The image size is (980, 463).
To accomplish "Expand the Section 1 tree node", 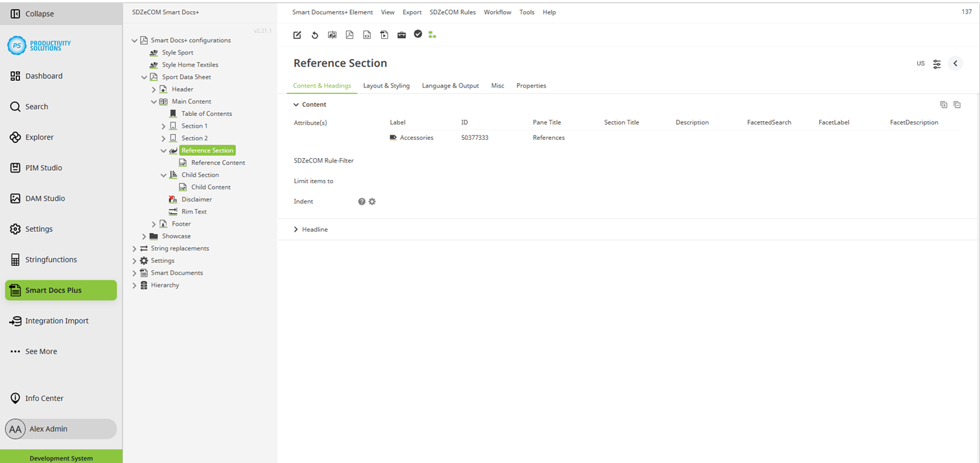I will click(163, 126).
